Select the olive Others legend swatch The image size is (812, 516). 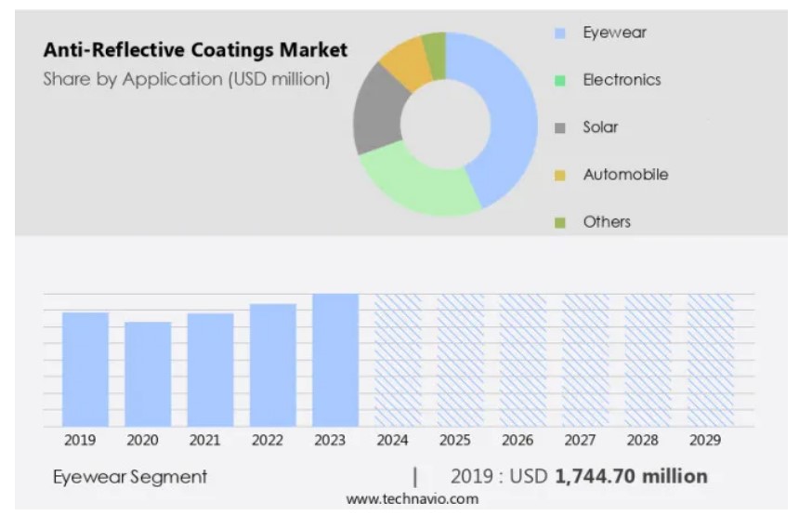click(x=559, y=223)
